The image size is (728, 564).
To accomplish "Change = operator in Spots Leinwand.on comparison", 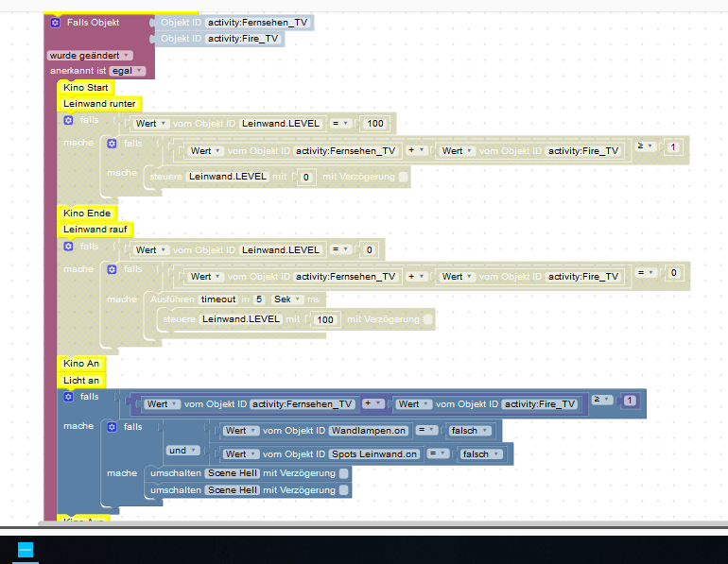I will point(438,453).
